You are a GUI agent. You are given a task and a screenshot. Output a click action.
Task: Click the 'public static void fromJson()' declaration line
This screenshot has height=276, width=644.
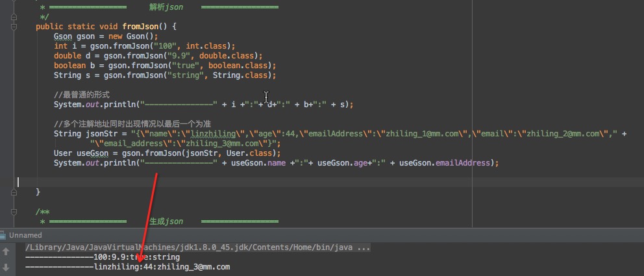pos(106,27)
